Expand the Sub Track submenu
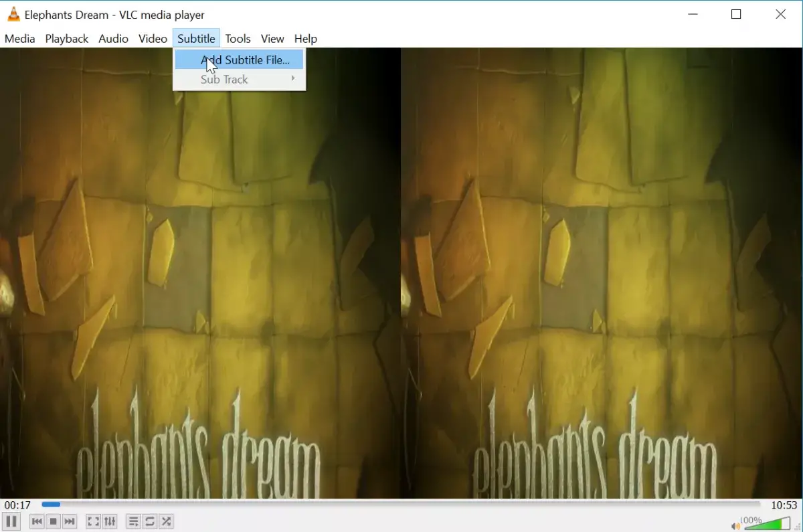803x532 pixels. coord(239,79)
